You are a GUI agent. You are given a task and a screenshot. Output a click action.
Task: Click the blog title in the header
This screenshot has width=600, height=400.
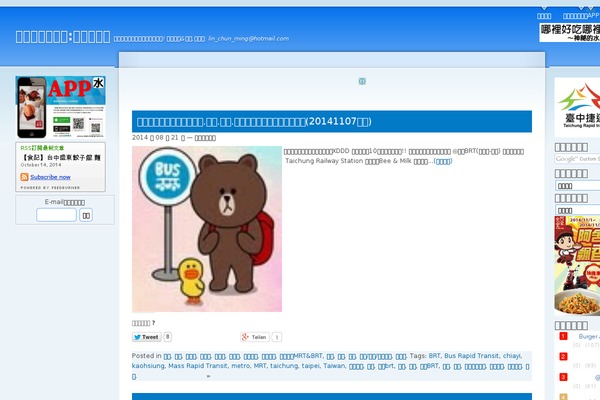coord(63,37)
